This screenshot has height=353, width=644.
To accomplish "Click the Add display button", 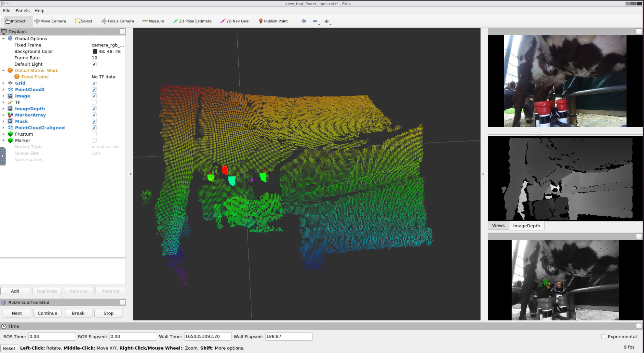I will 15,291.
